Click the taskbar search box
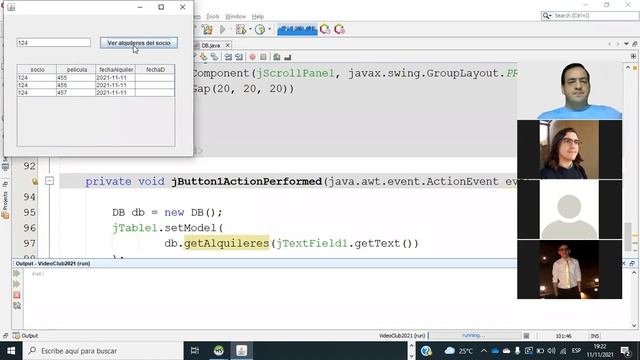 103,351
